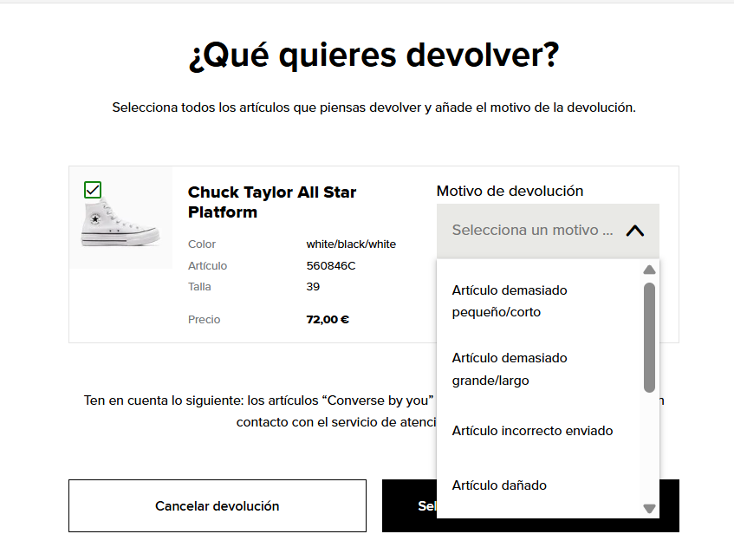Click the dropdown list scroll-up arrow
The height and width of the screenshot is (560, 734).
click(x=649, y=270)
